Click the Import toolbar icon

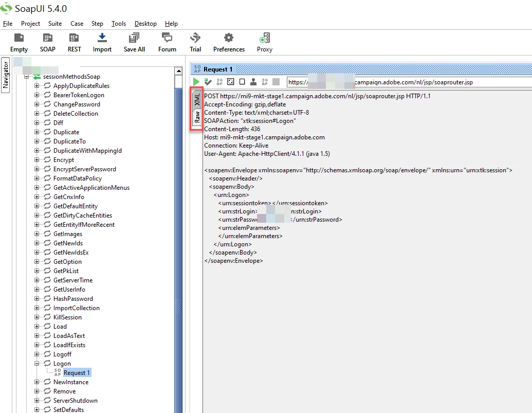click(x=102, y=38)
